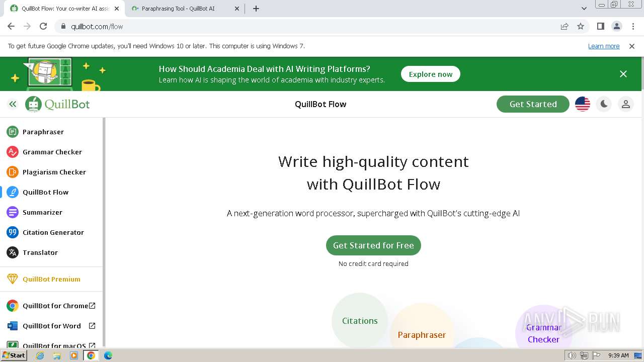Click 'No credit card required' text
This screenshot has width=644, height=362.
pos(373,263)
